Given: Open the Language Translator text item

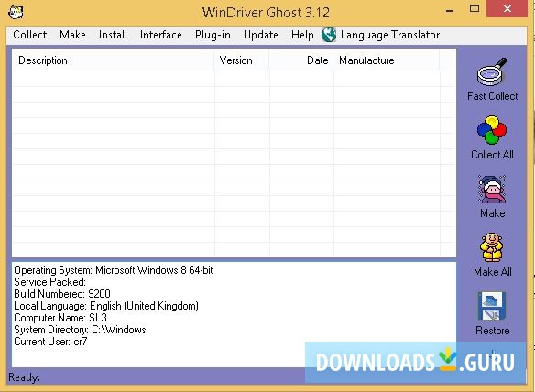Looking at the screenshot, I should (x=390, y=35).
